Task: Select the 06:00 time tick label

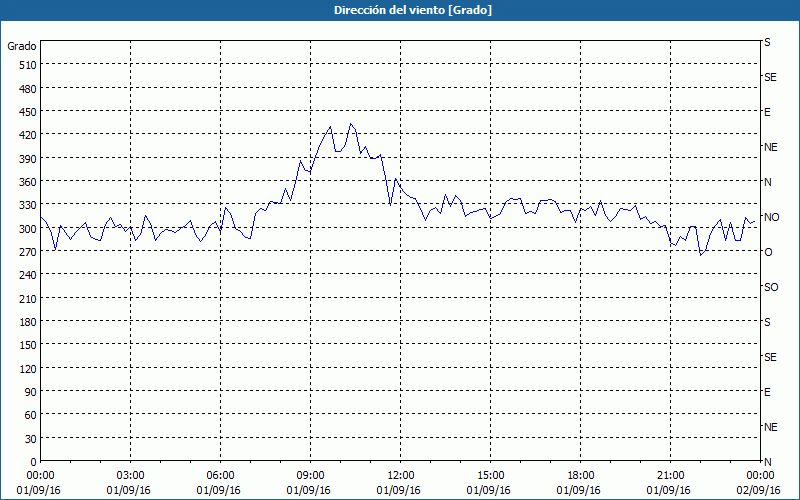Action: tap(220, 476)
